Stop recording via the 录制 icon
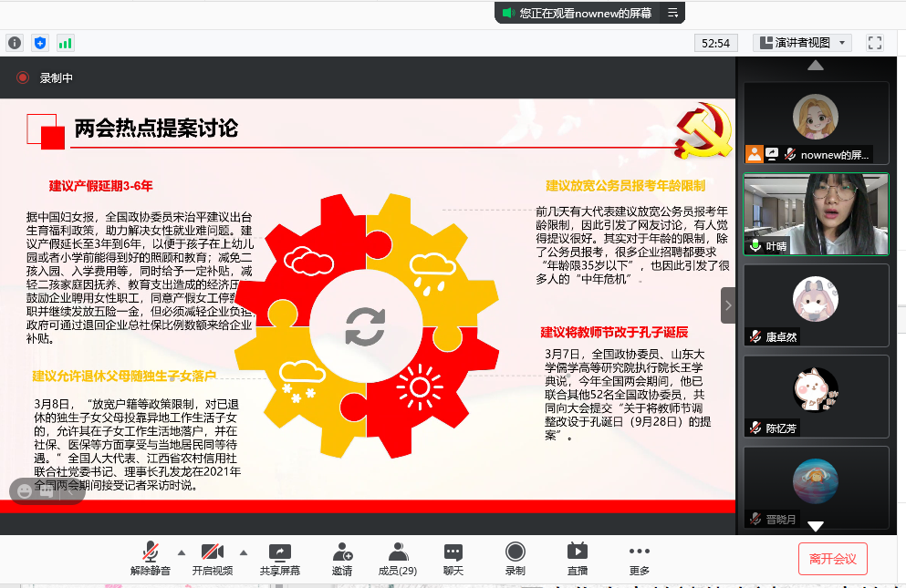The width and height of the screenshot is (906, 588). (x=515, y=552)
